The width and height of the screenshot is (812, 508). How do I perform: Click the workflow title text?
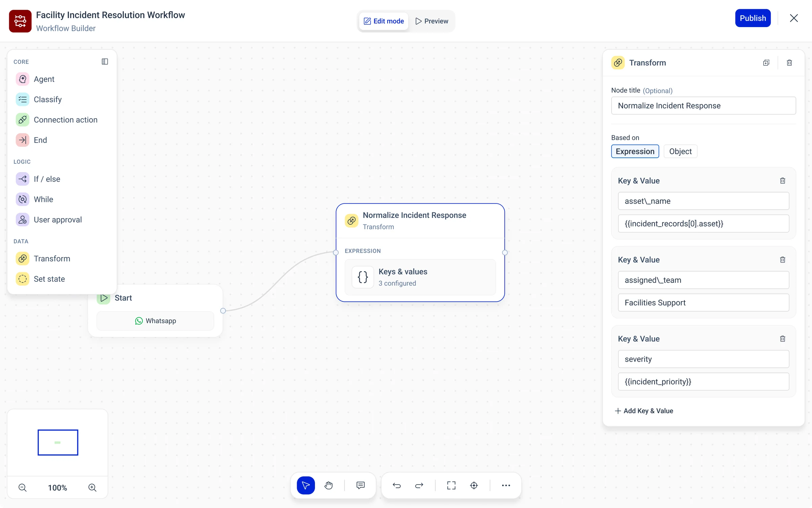(110, 15)
